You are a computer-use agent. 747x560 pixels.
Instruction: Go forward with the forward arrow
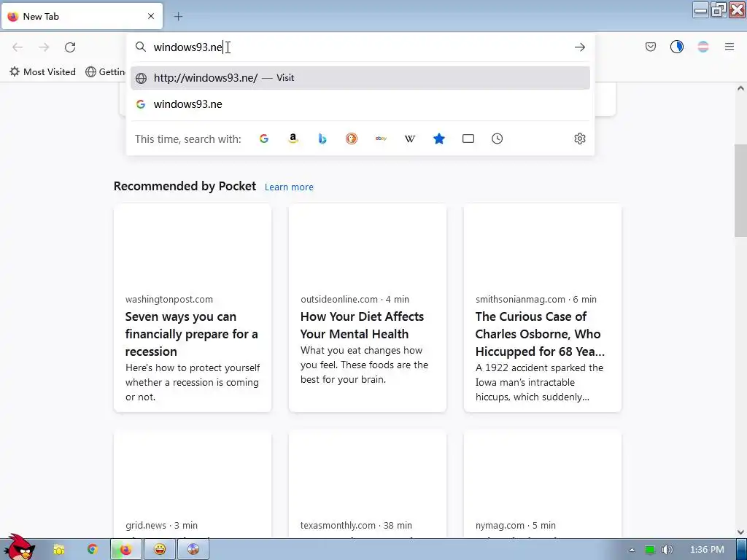(x=44, y=47)
